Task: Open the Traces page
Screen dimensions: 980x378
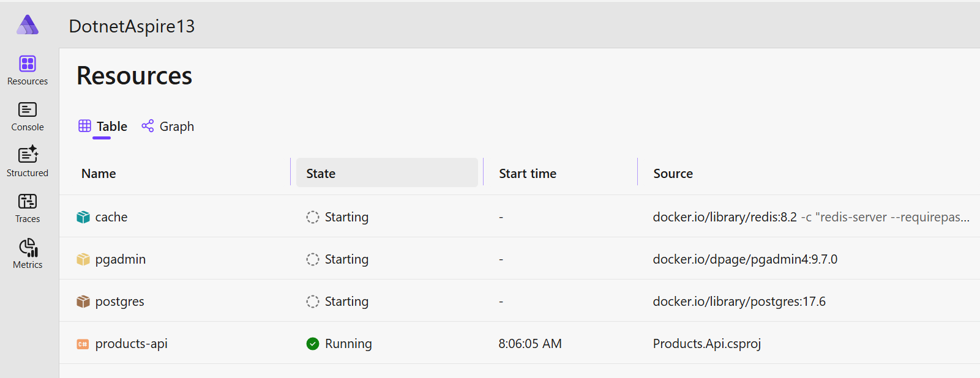Action: coord(28,208)
